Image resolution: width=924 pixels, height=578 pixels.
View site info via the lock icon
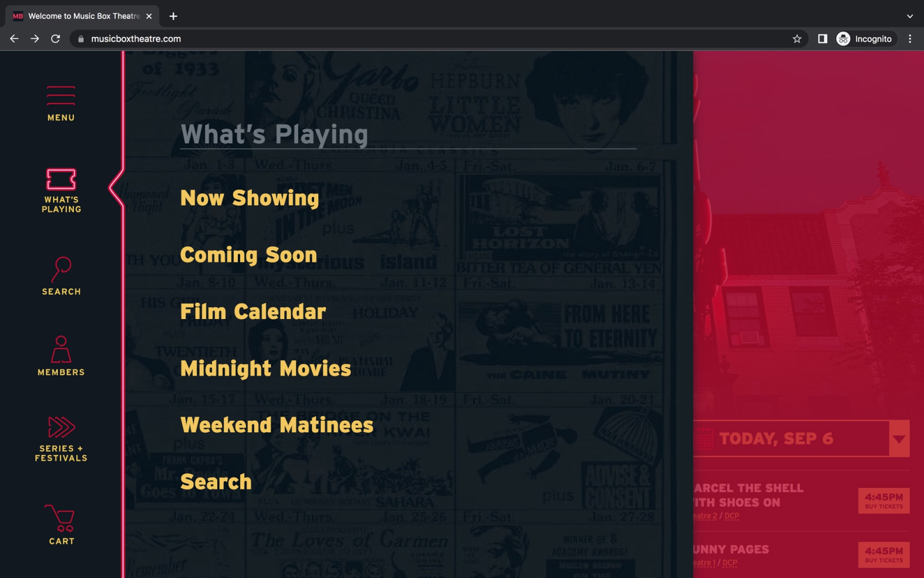(81, 39)
